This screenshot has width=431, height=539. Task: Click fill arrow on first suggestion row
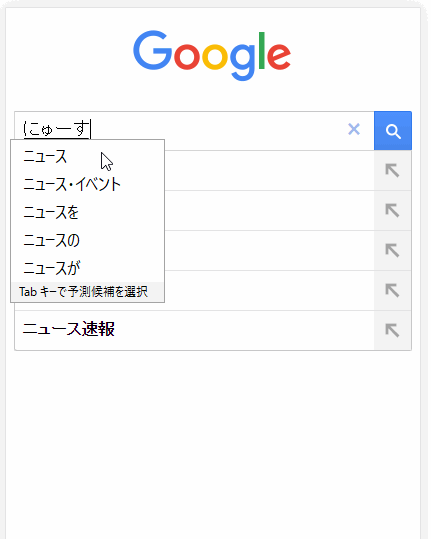[x=392, y=170]
